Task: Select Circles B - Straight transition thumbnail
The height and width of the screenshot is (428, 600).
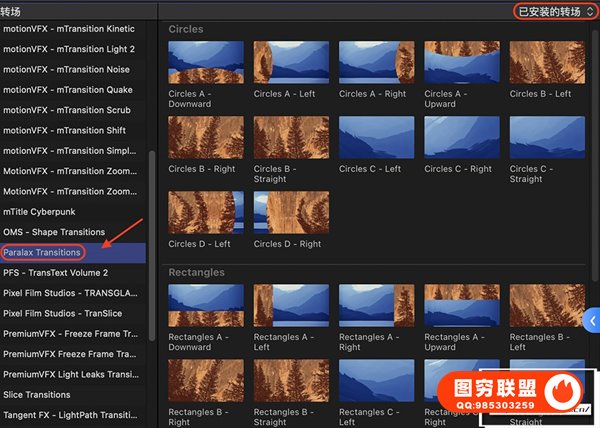Action: click(x=291, y=137)
